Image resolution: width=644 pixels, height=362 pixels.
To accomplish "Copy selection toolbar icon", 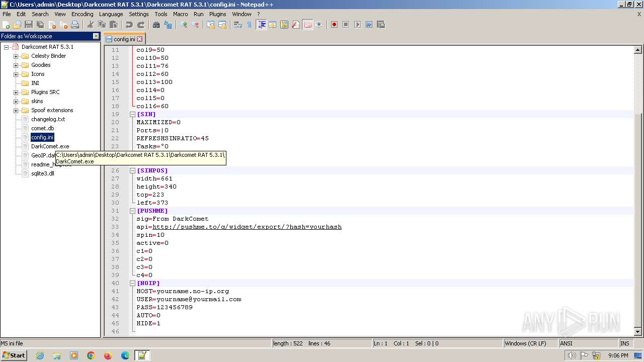I will point(102,25).
